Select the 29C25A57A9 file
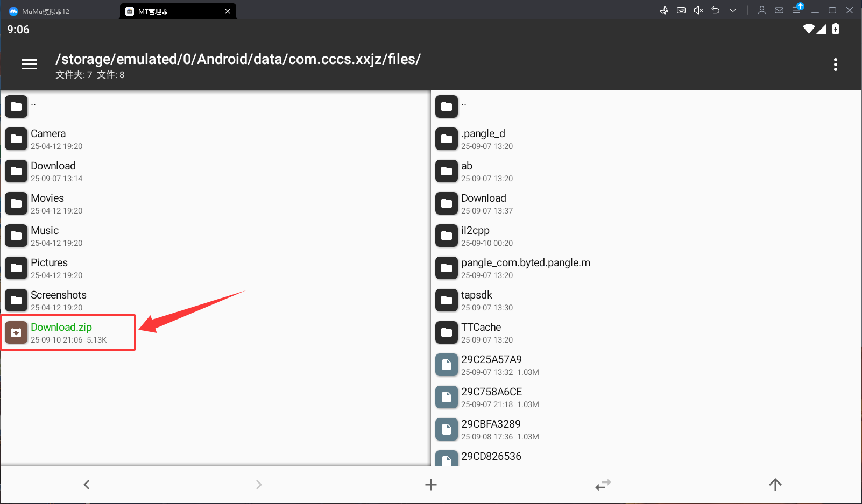Image resolution: width=862 pixels, height=504 pixels. pos(647,365)
